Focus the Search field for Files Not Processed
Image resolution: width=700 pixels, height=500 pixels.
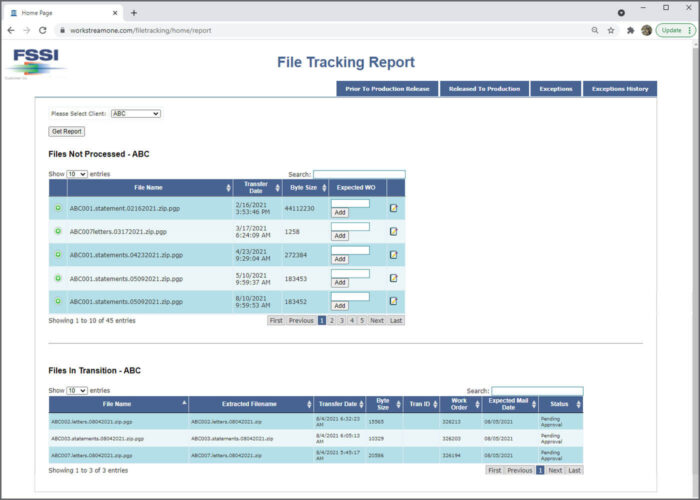click(359, 174)
